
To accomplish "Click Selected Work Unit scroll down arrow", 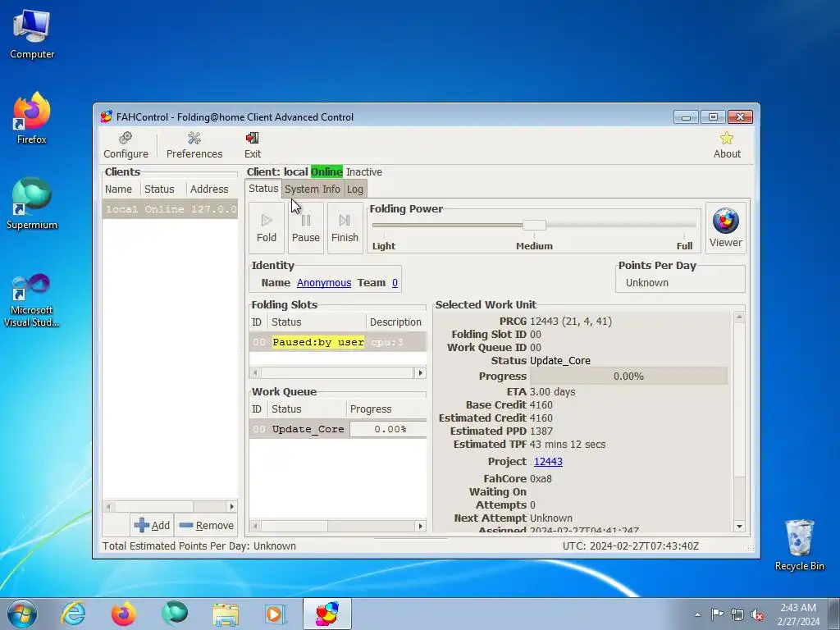I will point(739,527).
